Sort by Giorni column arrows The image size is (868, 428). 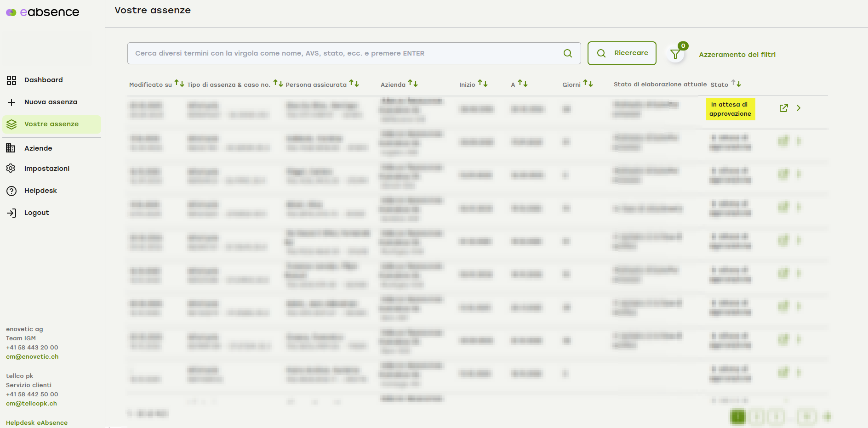[588, 84]
